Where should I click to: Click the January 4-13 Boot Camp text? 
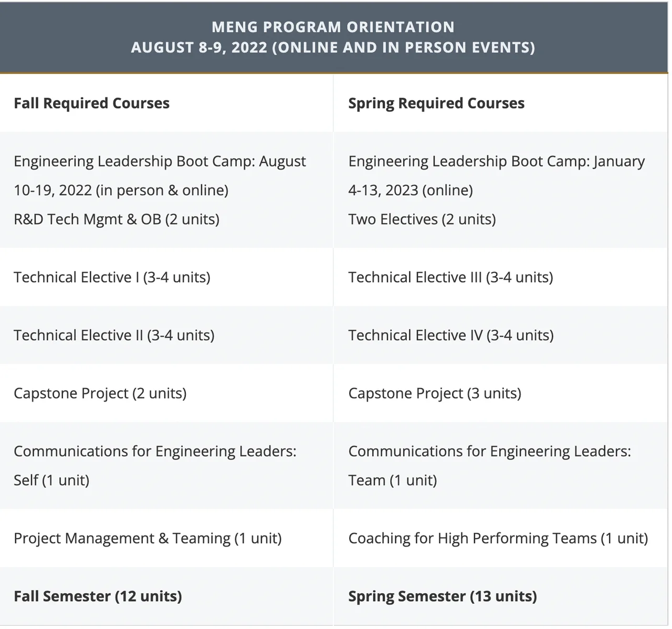click(496, 175)
